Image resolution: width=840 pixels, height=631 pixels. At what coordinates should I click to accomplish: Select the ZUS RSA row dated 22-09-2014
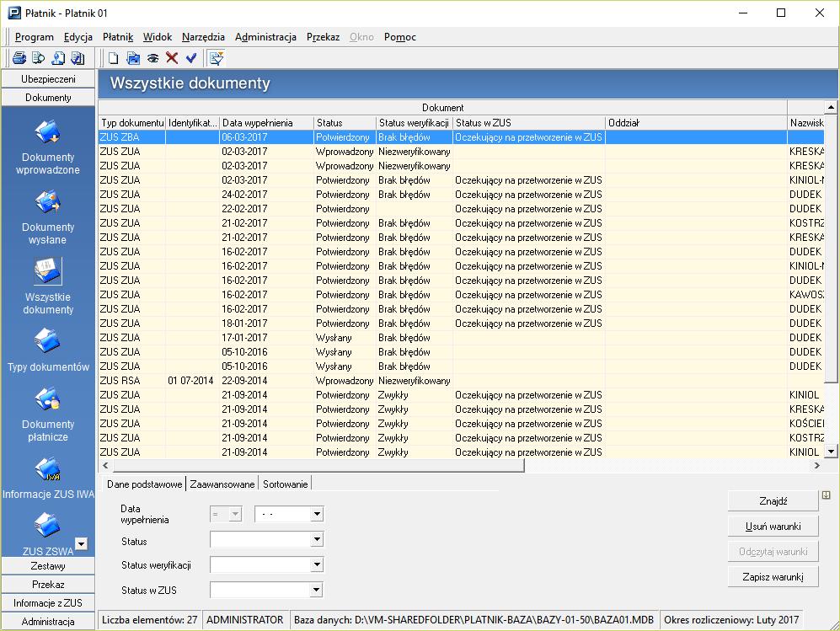pyautogui.click(x=461, y=380)
